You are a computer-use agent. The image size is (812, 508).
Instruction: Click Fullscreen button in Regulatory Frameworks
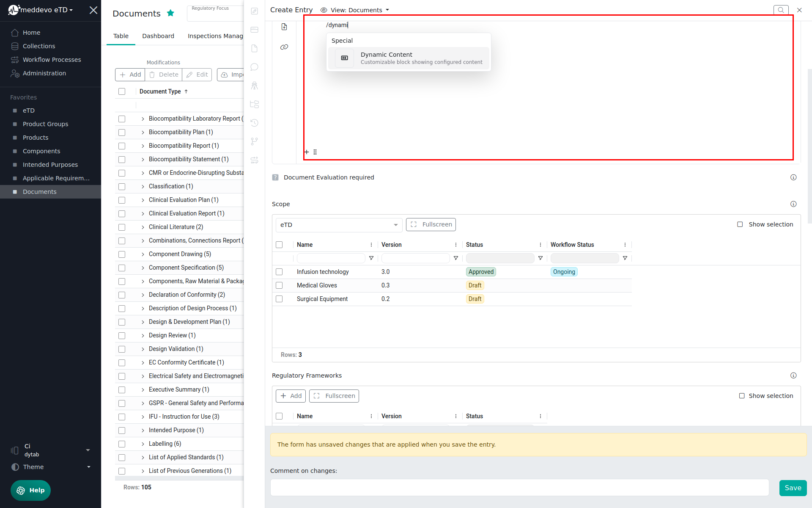[x=334, y=396]
